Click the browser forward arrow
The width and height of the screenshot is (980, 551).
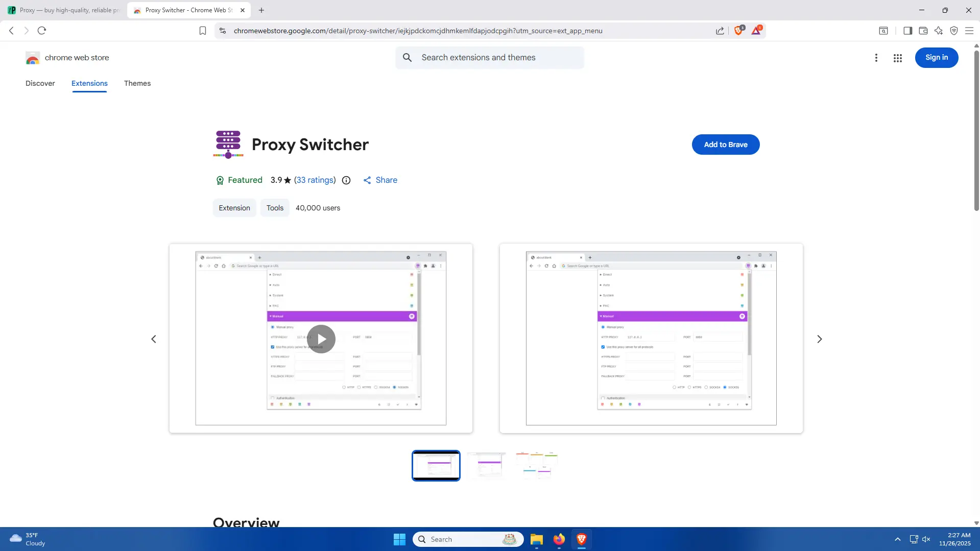[27, 31]
